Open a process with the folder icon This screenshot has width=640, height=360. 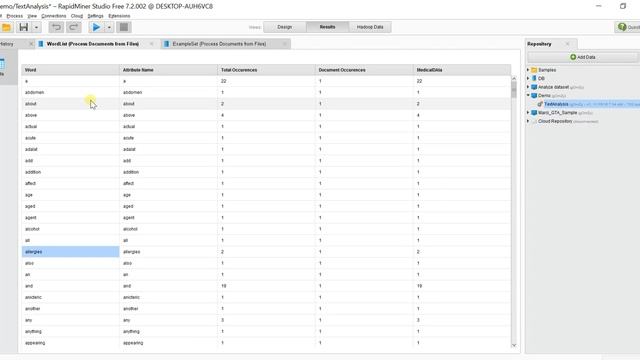[x=6, y=27]
